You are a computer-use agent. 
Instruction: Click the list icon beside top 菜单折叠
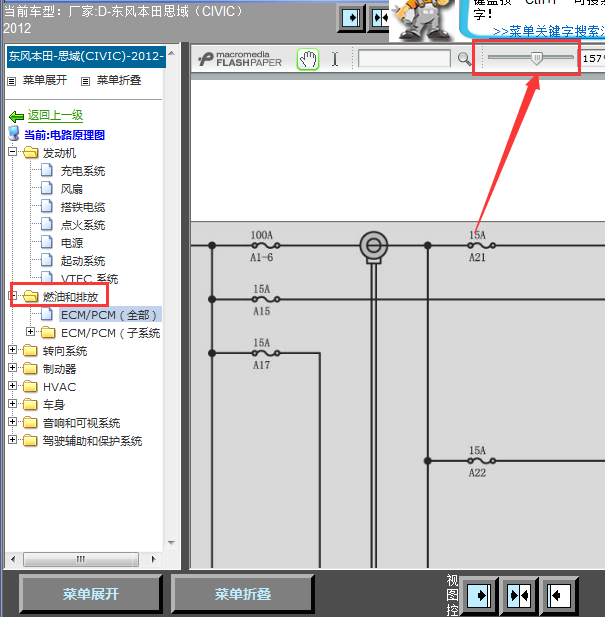pos(85,81)
